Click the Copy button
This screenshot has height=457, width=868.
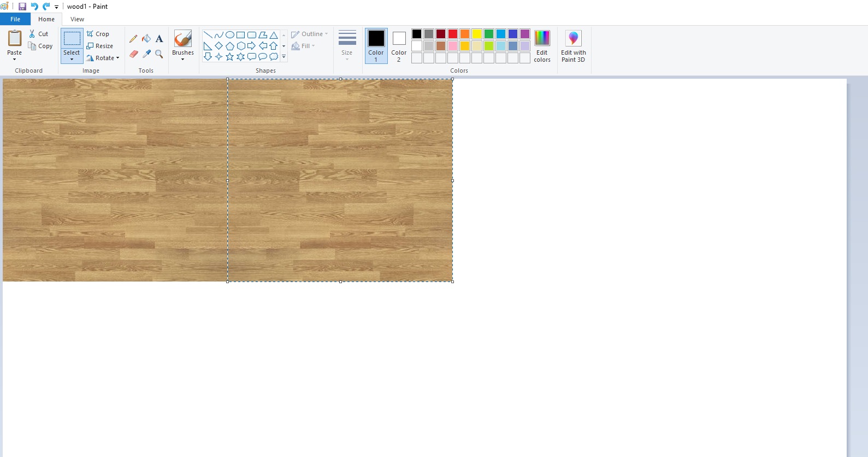(x=40, y=46)
